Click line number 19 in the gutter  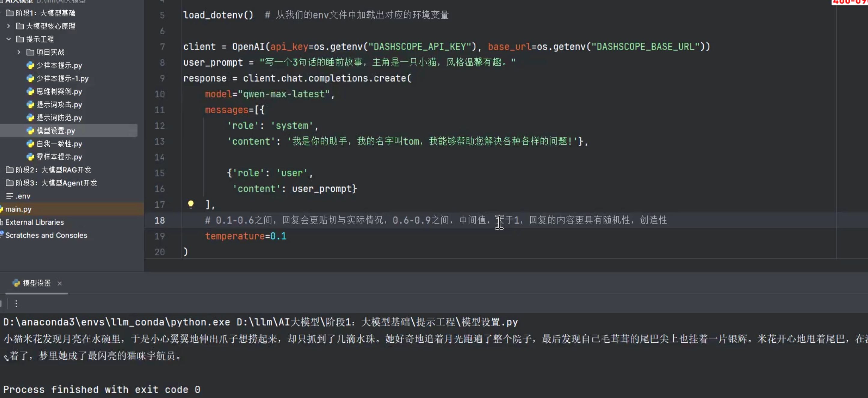coord(160,236)
